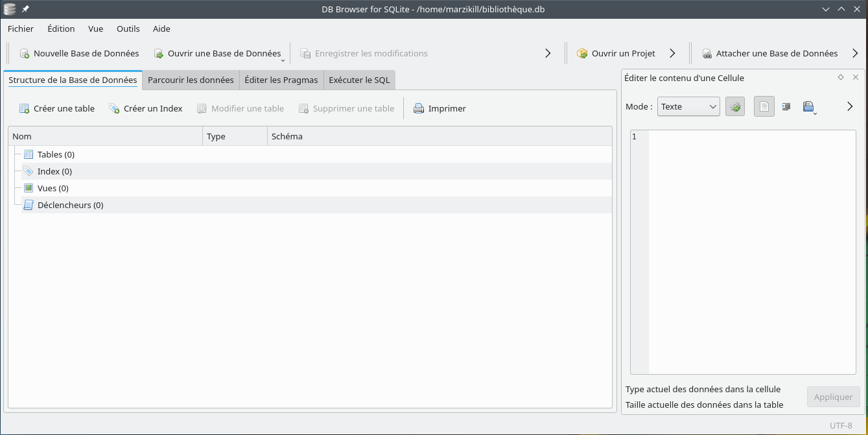Open the Édition menu
Image resolution: width=868 pixels, height=435 pixels.
(61, 29)
